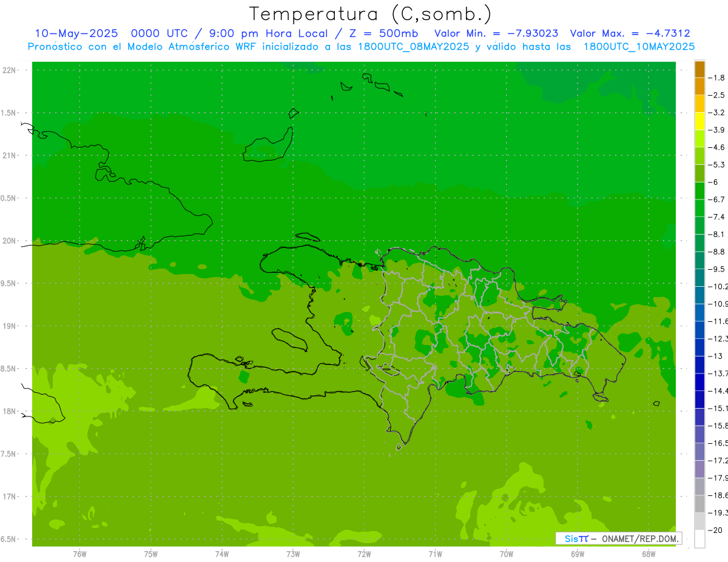
Task: Click the "-8.8" colorbar label
Action: [x=717, y=252]
